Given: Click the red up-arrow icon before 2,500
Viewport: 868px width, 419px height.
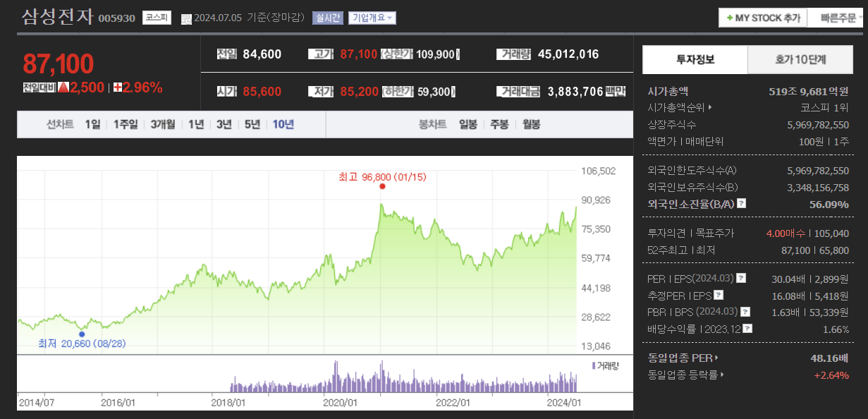Looking at the screenshot, I should point(63,87).
